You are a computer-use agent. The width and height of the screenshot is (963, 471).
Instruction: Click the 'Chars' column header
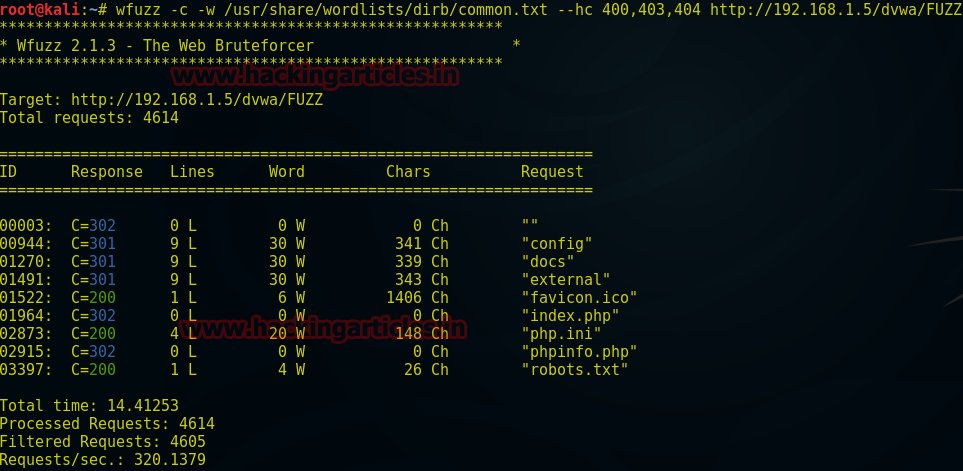[x=408, y=172]
